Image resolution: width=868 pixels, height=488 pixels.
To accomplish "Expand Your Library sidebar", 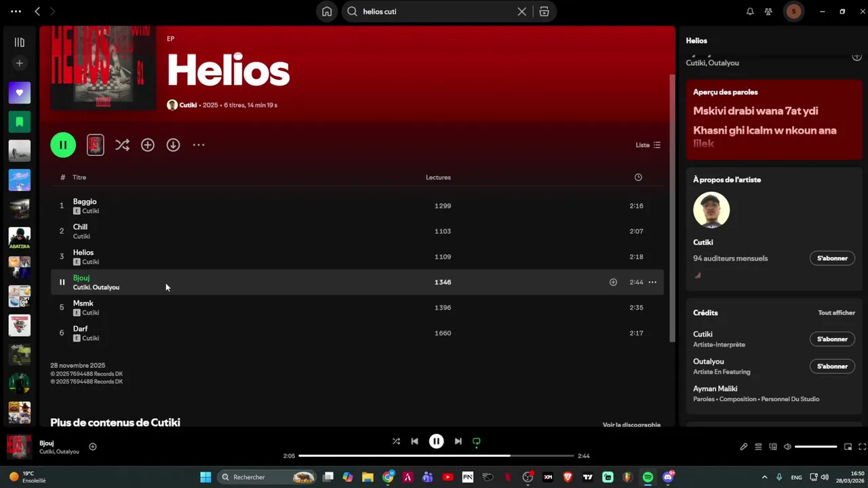I will [20, 42].
